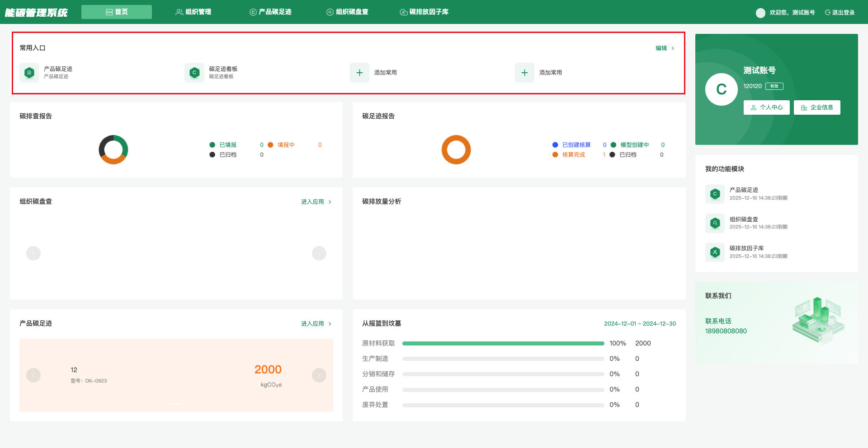
Task: Open 产品碳足迹 module icon in 我的功能模块
Action: click(715, 194)
